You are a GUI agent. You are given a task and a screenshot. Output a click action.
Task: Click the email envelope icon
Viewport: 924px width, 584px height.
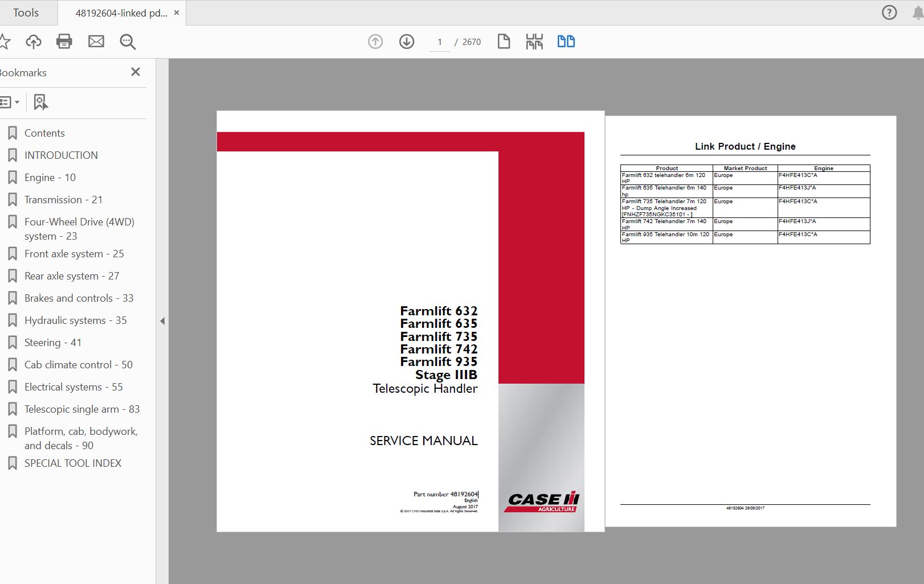tap(96, 42)
